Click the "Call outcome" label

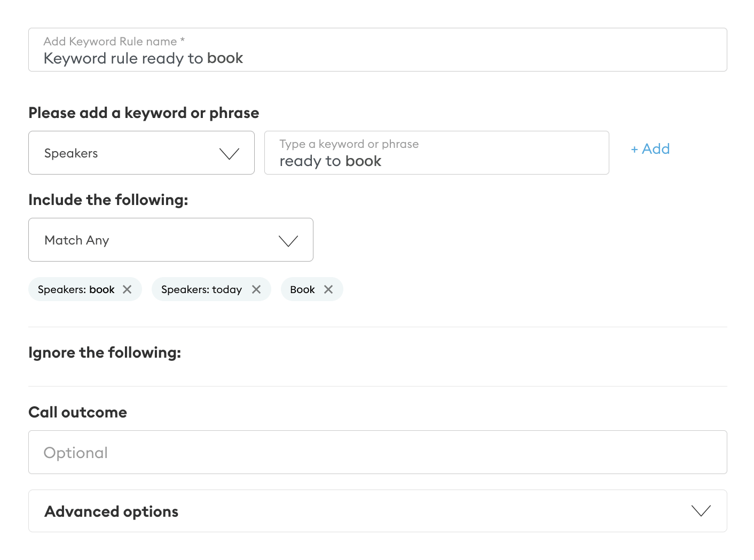coord(78,413)
